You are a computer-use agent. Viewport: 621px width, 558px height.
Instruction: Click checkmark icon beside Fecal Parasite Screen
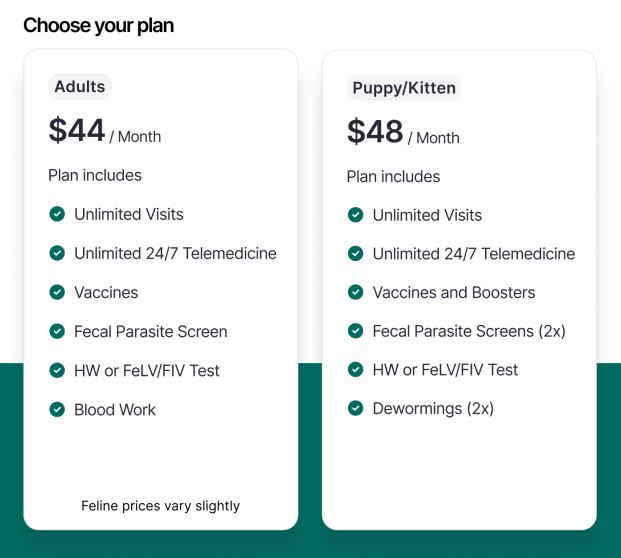pyautogui.click(x=57, y=331)
